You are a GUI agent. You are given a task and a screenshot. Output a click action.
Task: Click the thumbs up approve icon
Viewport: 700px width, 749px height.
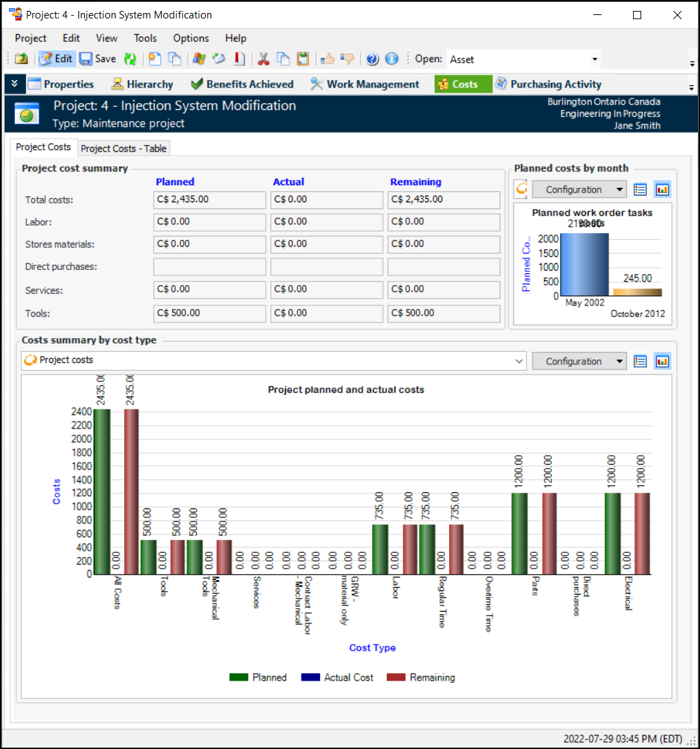coord(327,59)
